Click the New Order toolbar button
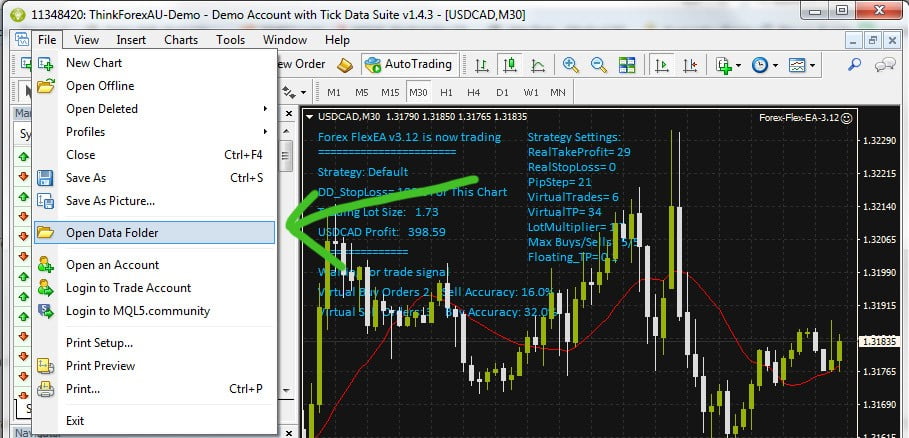This screenshot has height=438, width=909. [x=302, y=64]
